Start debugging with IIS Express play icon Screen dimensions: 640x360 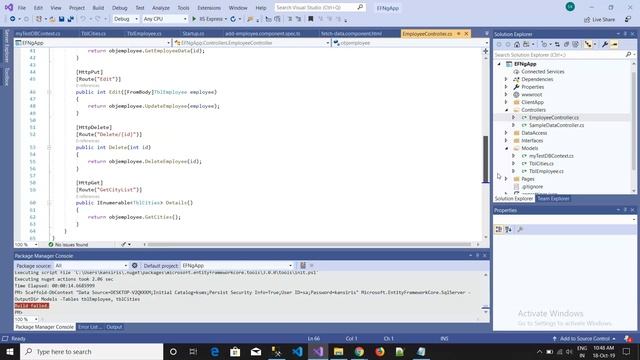point(194,19)
